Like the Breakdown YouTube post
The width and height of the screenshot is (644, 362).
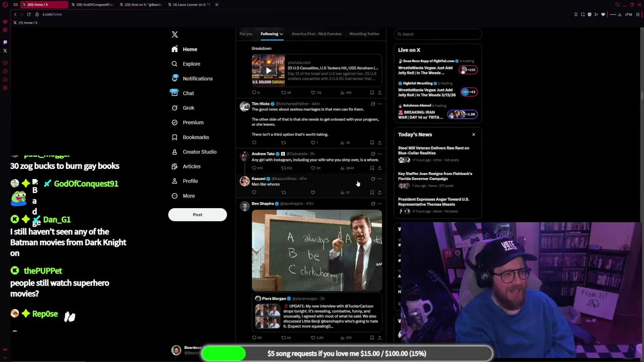point(313,93)
